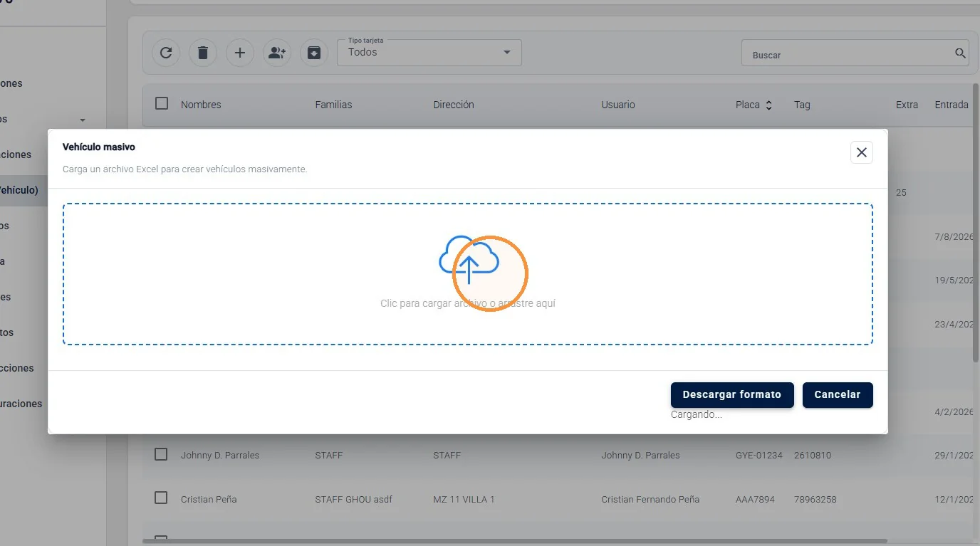Click the Cancelar button

click(x=838, y=394)
